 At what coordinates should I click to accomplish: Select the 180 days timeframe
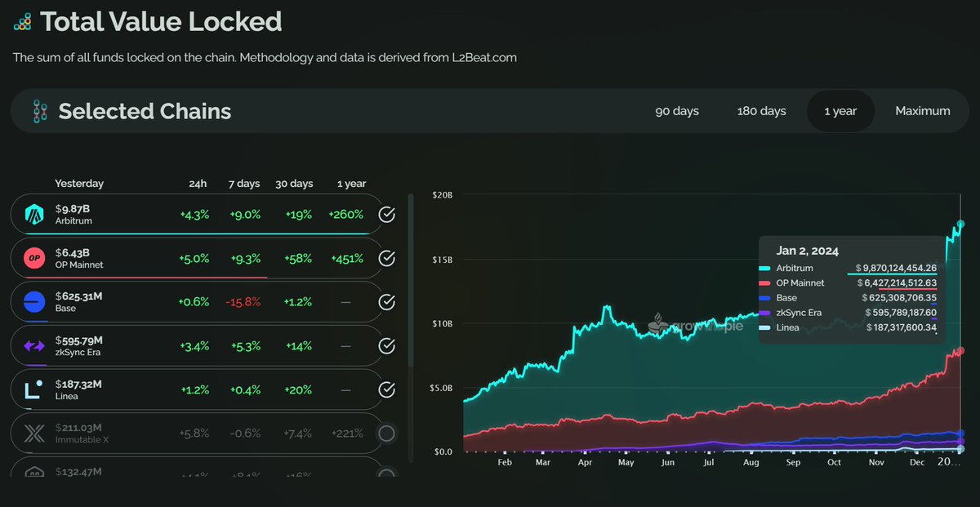[761, 111]
